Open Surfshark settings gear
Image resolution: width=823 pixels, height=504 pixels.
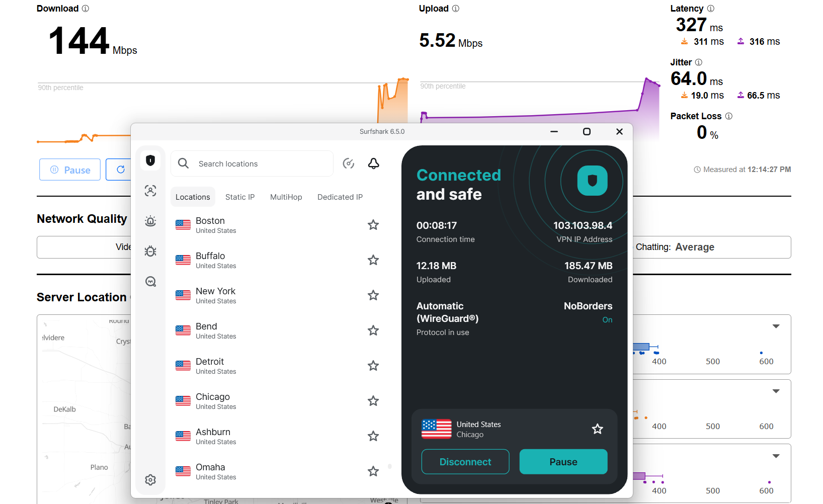coord(150,480)
